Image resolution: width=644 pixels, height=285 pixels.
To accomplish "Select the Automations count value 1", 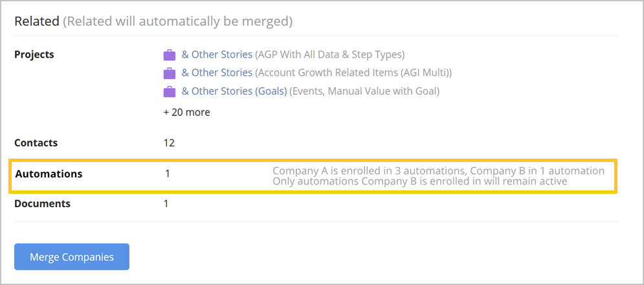I will (167, 174).
